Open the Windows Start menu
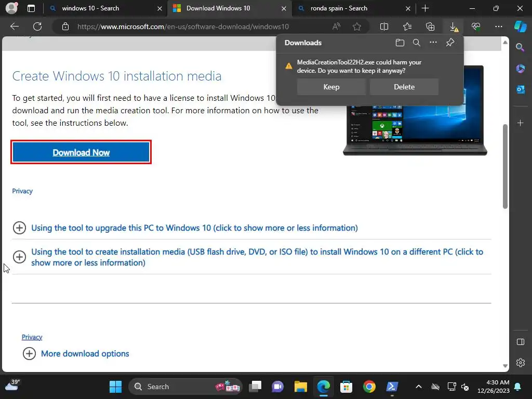 coord(115,387)
